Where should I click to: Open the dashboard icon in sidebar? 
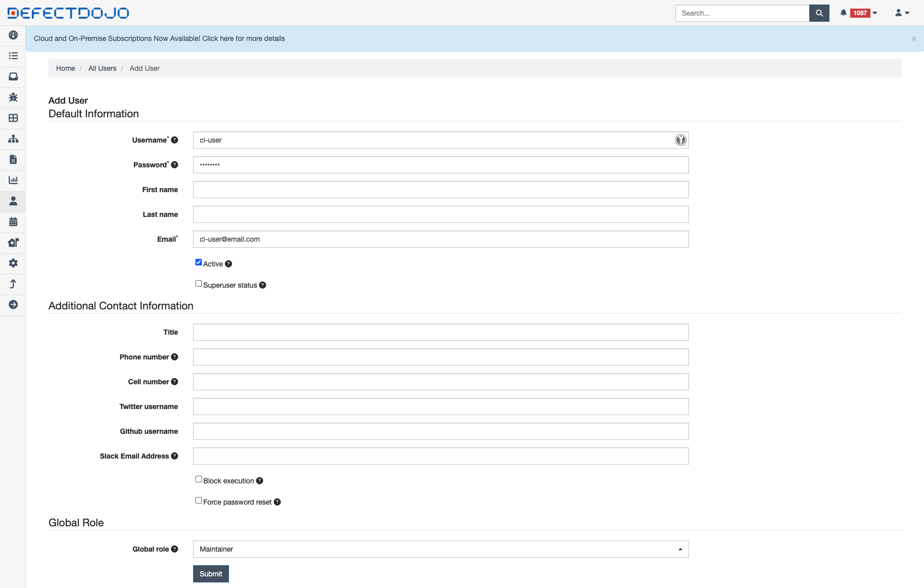tap(13, 35)
